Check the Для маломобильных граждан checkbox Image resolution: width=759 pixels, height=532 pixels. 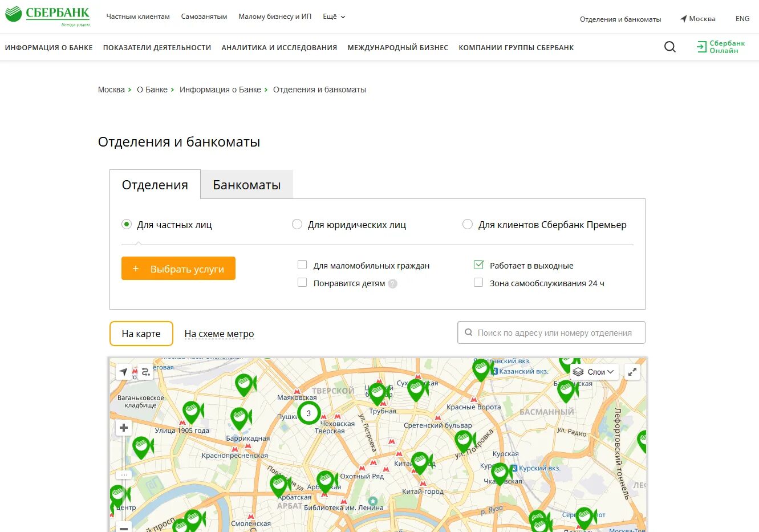pyautogui.click(x=302, y=265)
